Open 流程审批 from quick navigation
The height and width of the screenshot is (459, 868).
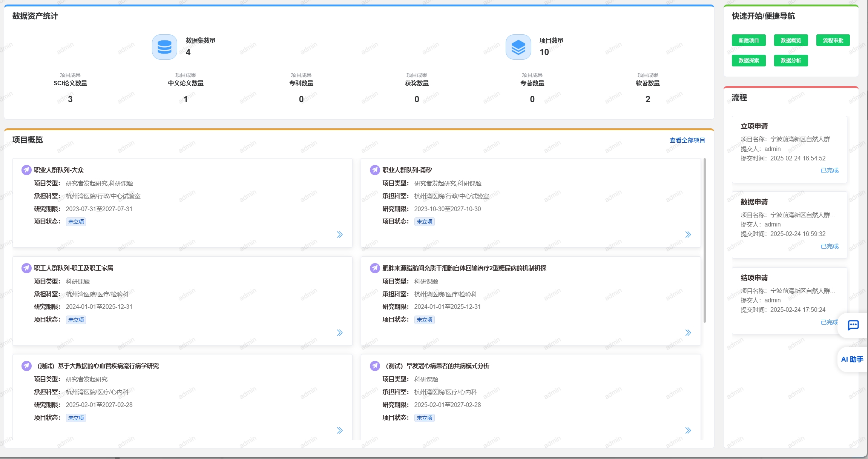point(833,40)
